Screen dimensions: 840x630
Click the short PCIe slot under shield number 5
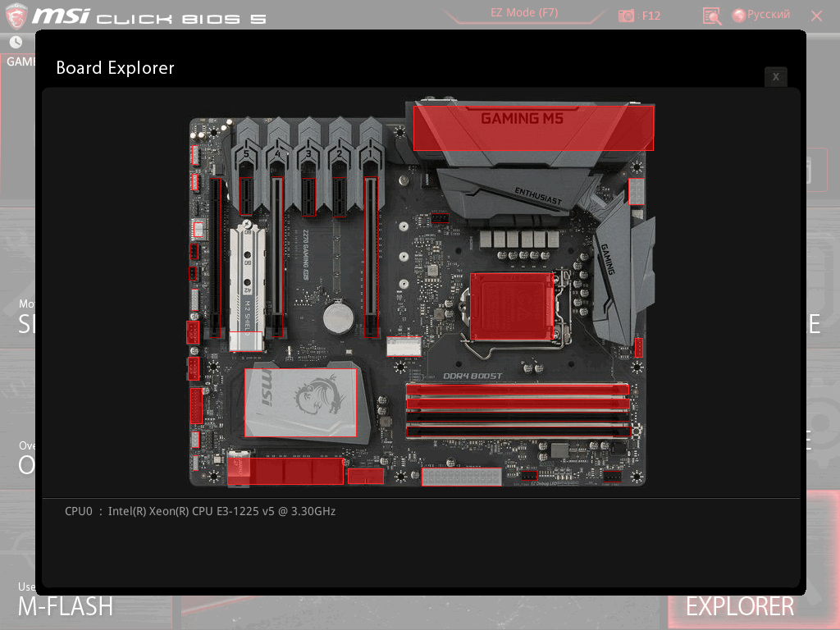(x=246, y=197)
